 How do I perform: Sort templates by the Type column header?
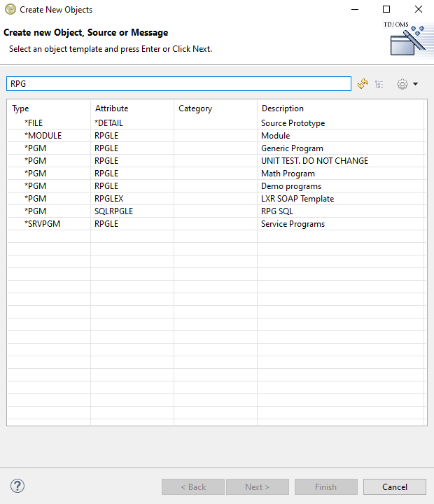(49, 108)
